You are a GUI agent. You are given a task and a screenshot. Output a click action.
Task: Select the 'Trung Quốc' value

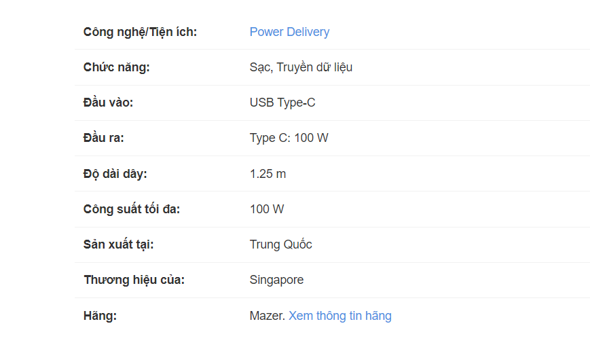(x=280, y=244)
